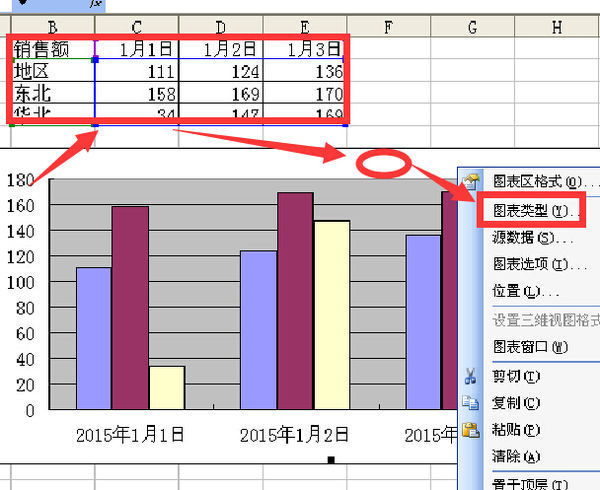Click cell with value 111

(137, 70)
